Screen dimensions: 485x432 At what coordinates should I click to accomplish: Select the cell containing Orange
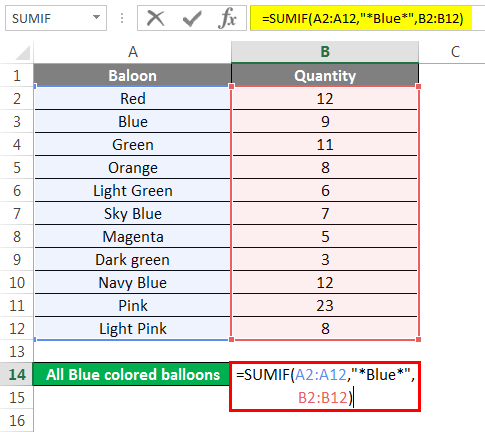pos(133,168)
